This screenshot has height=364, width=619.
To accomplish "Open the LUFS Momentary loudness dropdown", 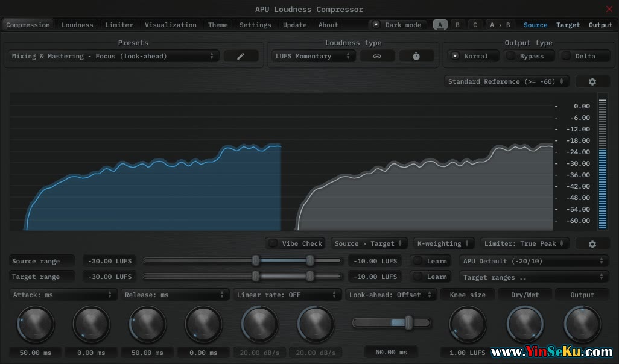I will click(313, 56).
